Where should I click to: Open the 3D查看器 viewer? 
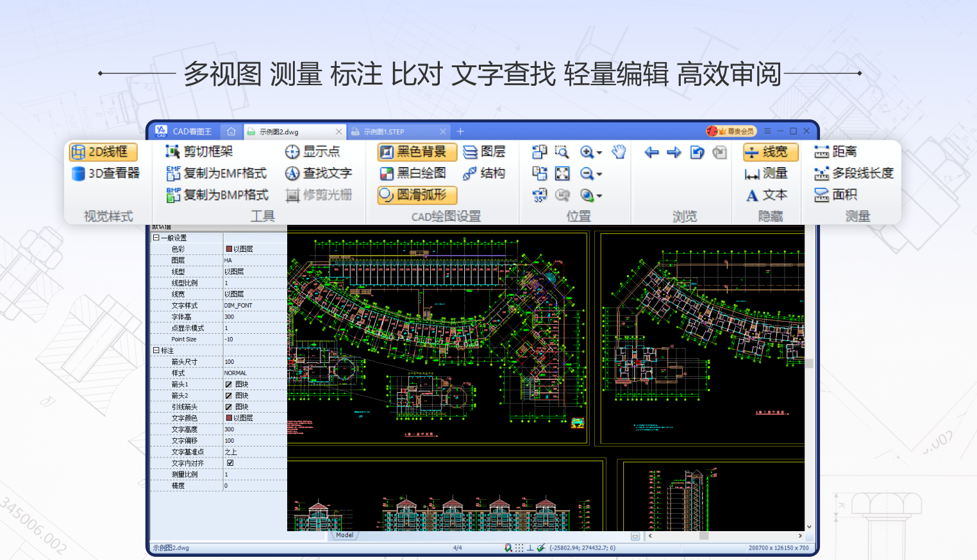[x=106, y=174]
